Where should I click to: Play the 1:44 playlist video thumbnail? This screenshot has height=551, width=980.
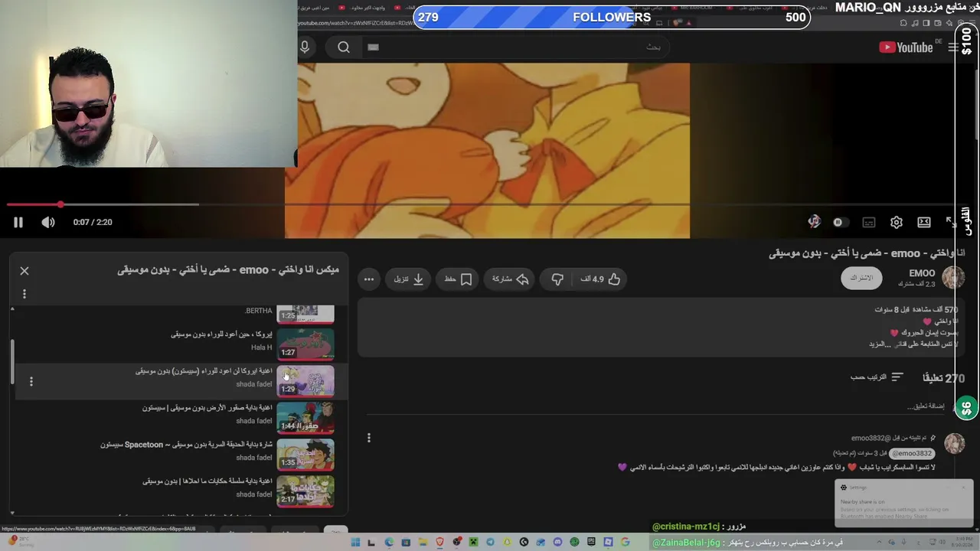305,417
